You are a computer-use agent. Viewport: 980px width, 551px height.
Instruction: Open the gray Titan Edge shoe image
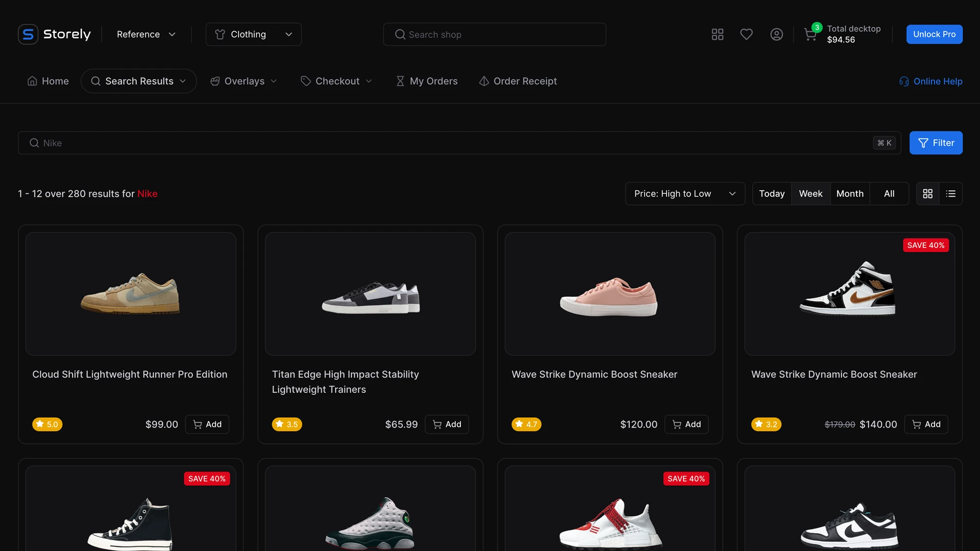[371, 294]
